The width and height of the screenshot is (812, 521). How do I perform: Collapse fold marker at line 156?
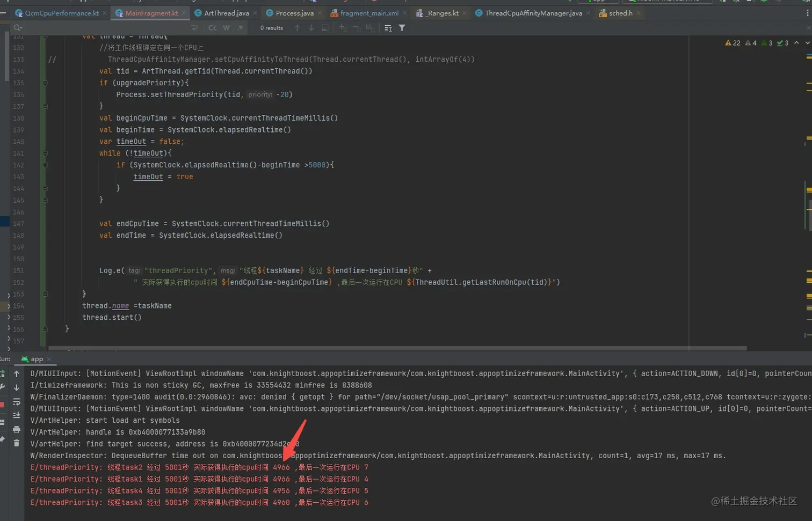(45, 329)
